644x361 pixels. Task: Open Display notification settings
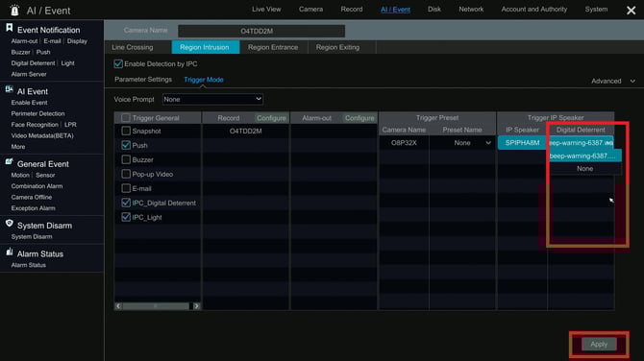(77, 41)
